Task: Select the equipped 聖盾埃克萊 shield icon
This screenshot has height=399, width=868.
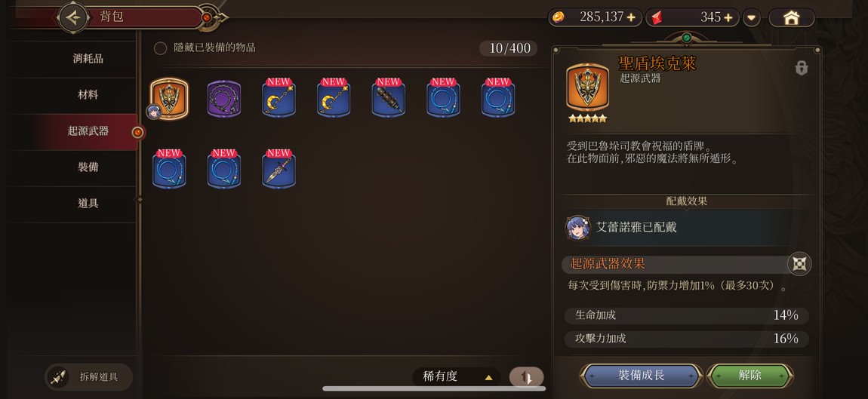Action: (169, 99)
